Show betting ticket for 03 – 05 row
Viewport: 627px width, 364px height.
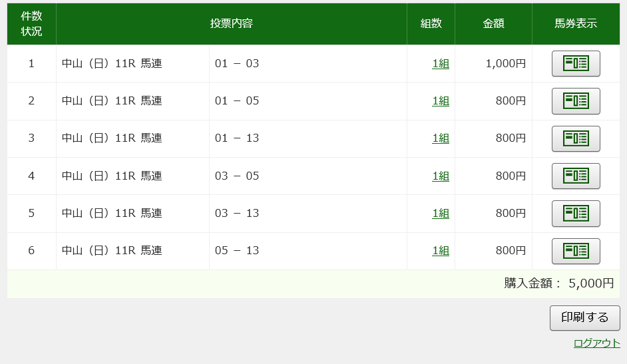pyautogui.click(x=576, y=176)
